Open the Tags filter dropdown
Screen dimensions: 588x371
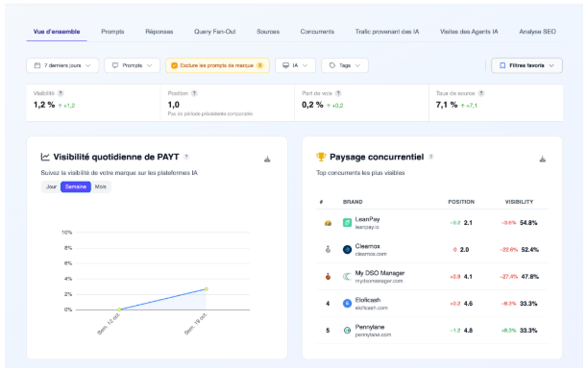[345, 65]
